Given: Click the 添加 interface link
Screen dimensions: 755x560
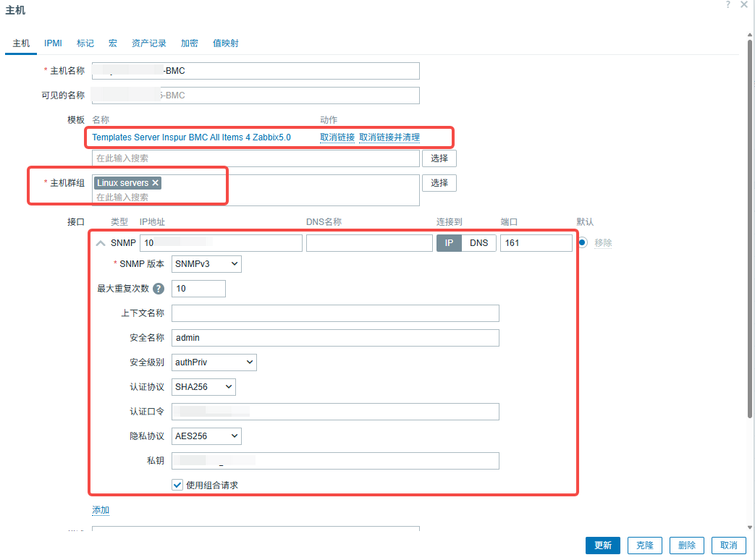Looking at the screenshot, I should click(101, 510).
